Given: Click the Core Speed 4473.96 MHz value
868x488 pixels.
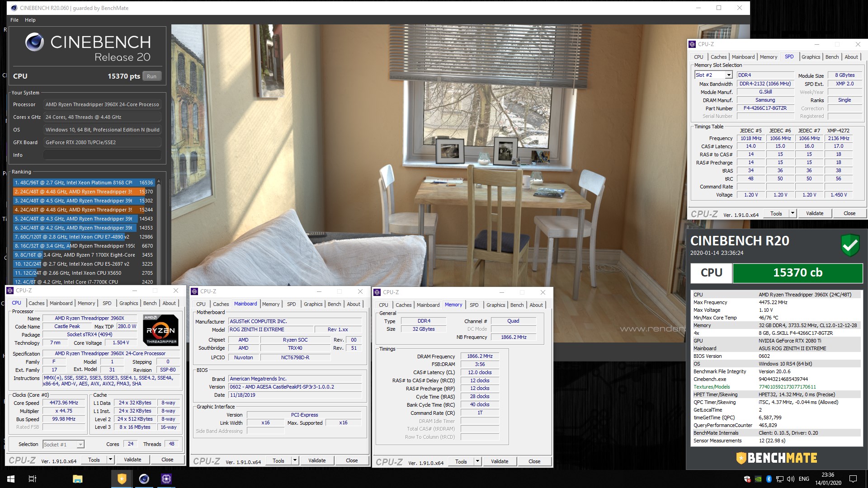Looking at the screenshot, I should tap(64, 403).
